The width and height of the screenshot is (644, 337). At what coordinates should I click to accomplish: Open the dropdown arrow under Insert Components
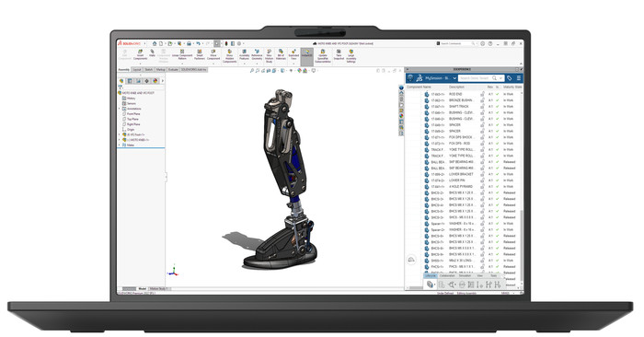[x=140, y=64]
